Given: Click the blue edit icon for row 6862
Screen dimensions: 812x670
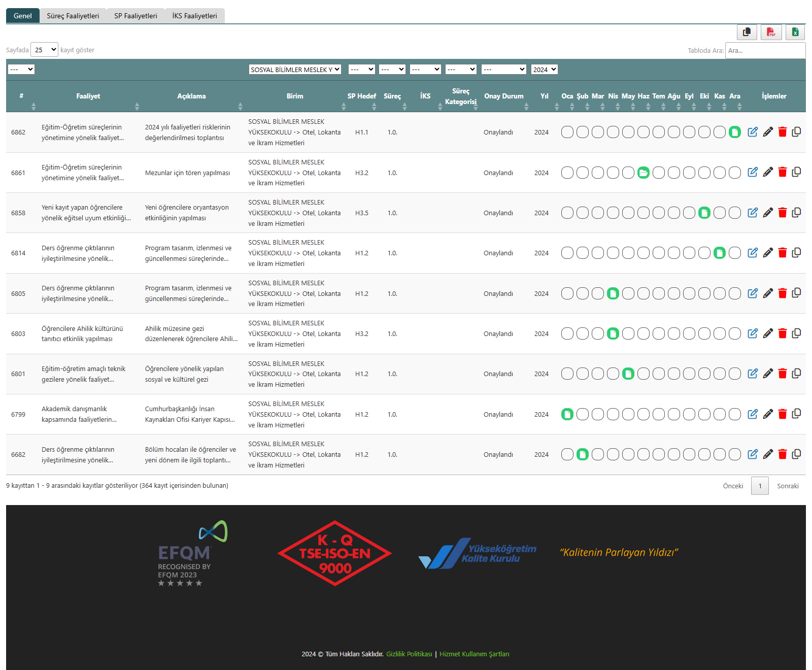Looking at the screenshot, I should tap(753, 132).
